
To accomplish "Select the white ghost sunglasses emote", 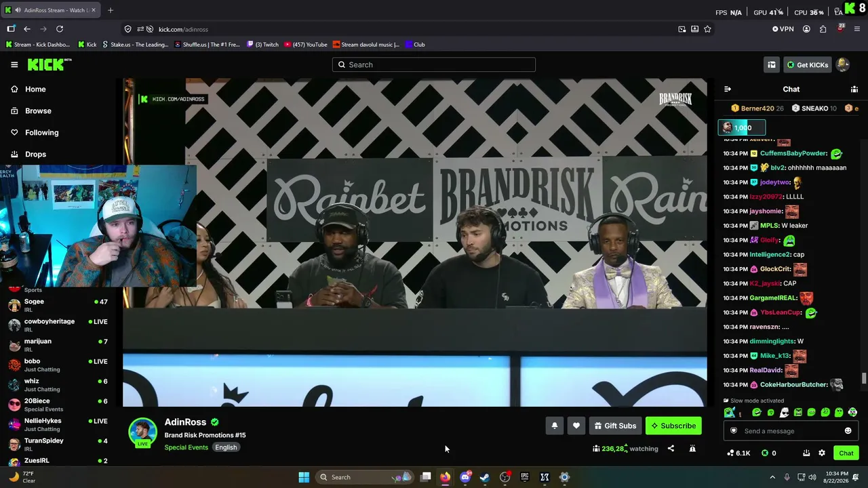I will click(x=785, y=412).
